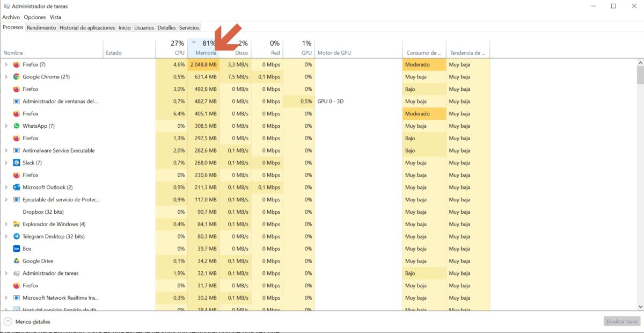Expand the Firefox (7) process group
This screenshot has width=644, height=333.
click(5, 64)
